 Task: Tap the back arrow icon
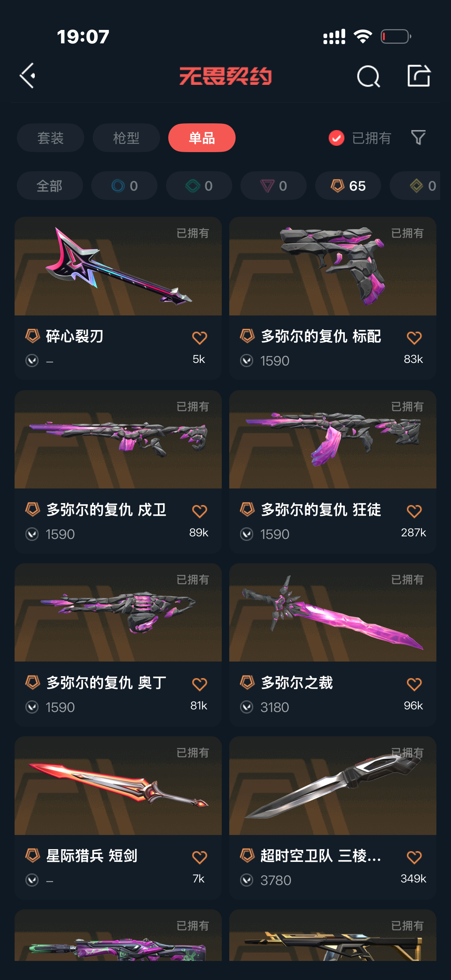[x=28, y=76]
